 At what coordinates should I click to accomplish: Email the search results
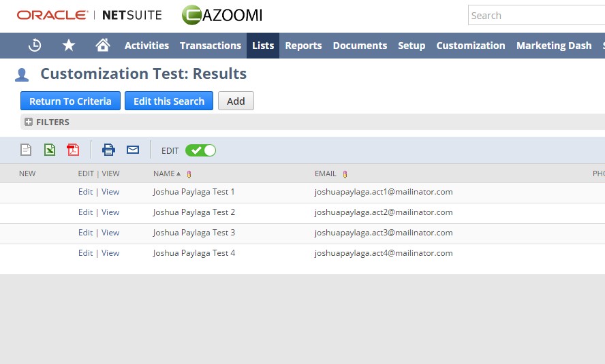pyautogui.click(x=133, y=150)
